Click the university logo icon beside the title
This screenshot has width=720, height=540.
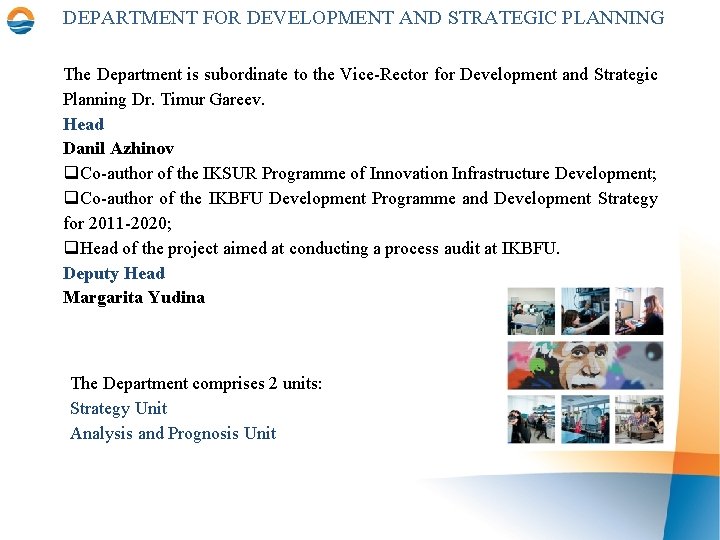coord(21,21)
